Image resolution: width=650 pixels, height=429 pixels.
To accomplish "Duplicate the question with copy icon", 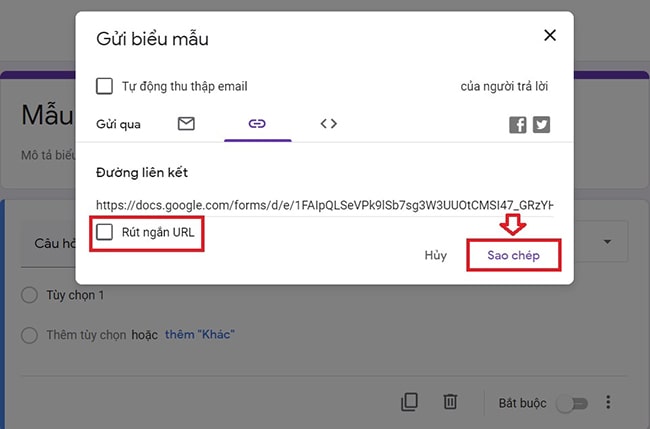I will (x=409, y=402).
